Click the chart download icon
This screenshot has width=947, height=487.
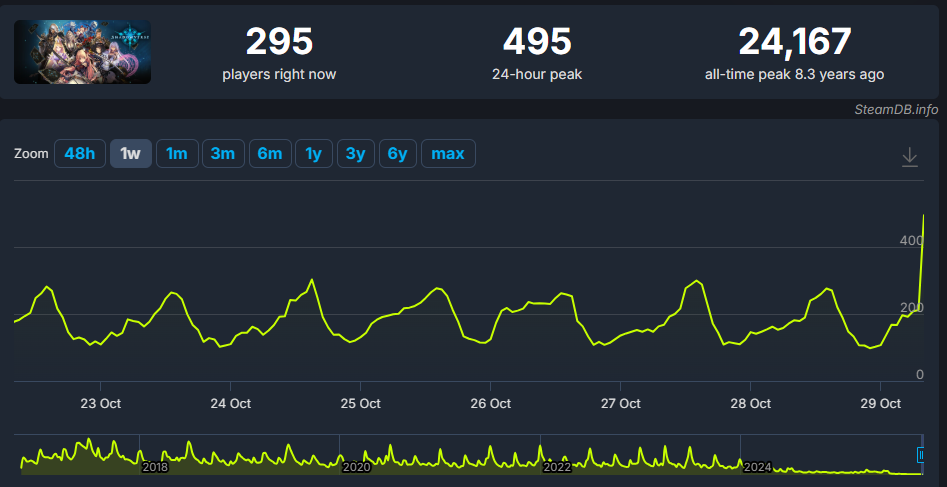pyautogui.click(x=910, y=158)
